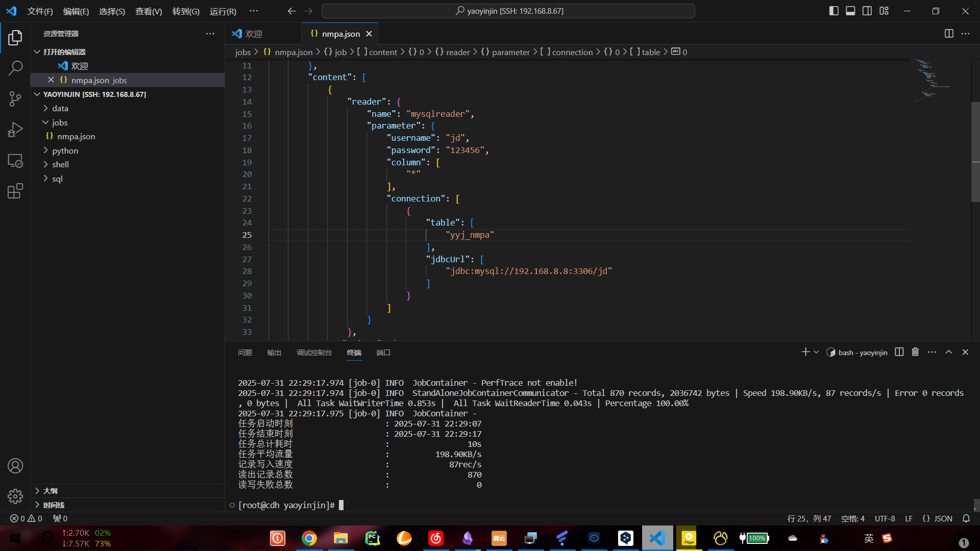The height and width of the screenshot is (551, 980).
Task: Open Run and Debug view icon
Action: (x=15, y=130)
